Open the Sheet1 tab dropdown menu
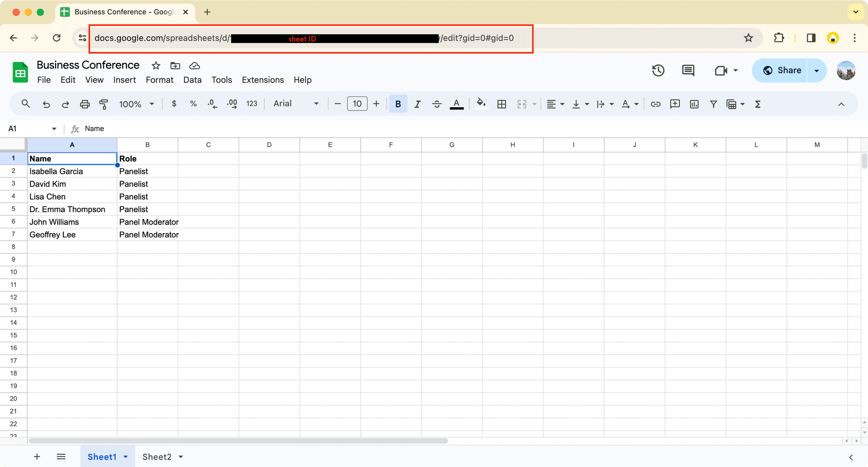The width and height of the screenshot is (868, 467). (x=126, y=457)
